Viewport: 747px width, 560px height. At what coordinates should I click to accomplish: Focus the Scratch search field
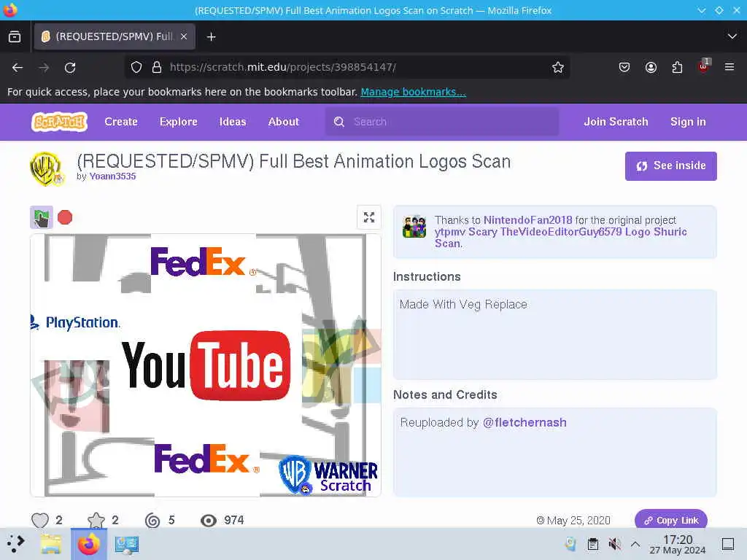pos(442,122)
